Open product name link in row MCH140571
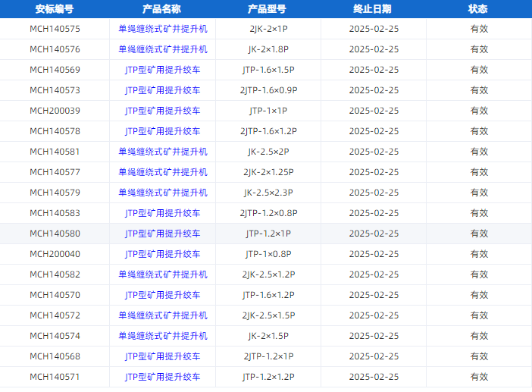Image resolution: width=532 pixels, height=392 pixels. (162, 377)
